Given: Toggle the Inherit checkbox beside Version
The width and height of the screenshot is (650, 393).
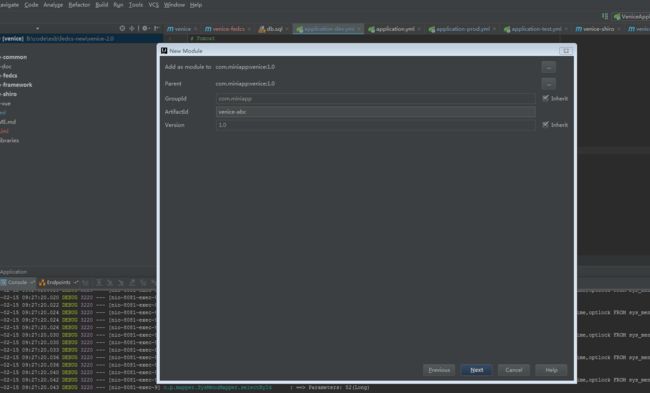Looking at the screenshot, I should tap(546, 124).
